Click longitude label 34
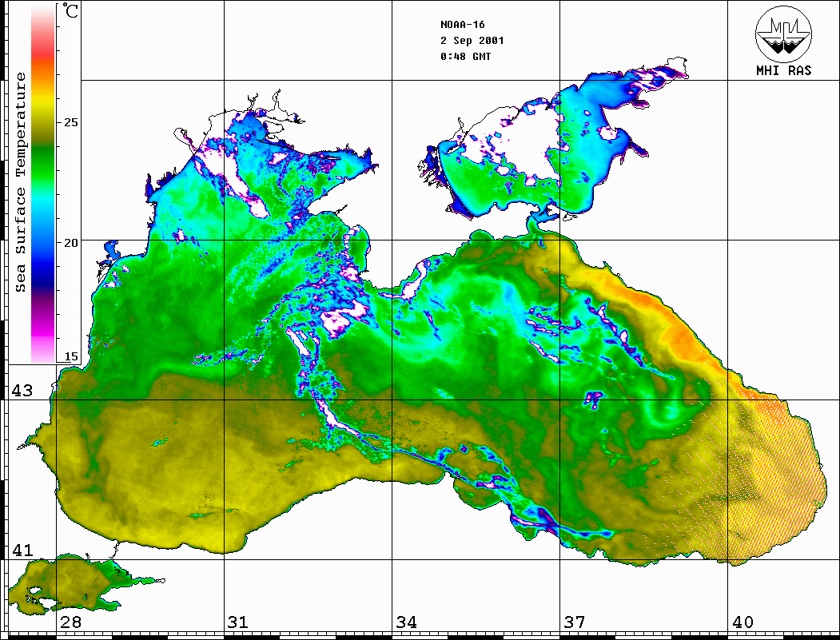The height and width of the screenshot is (640, 840). tap(406, 622)
